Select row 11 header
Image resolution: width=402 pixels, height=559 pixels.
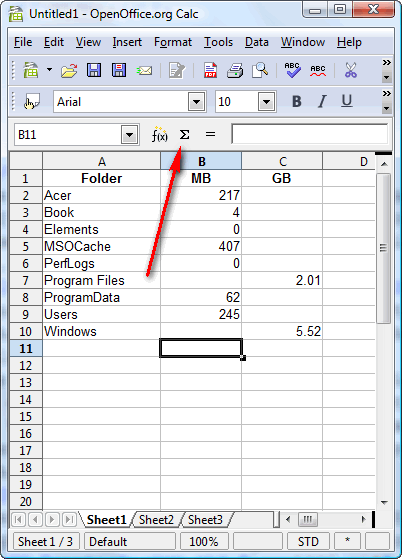pos(26,348)
